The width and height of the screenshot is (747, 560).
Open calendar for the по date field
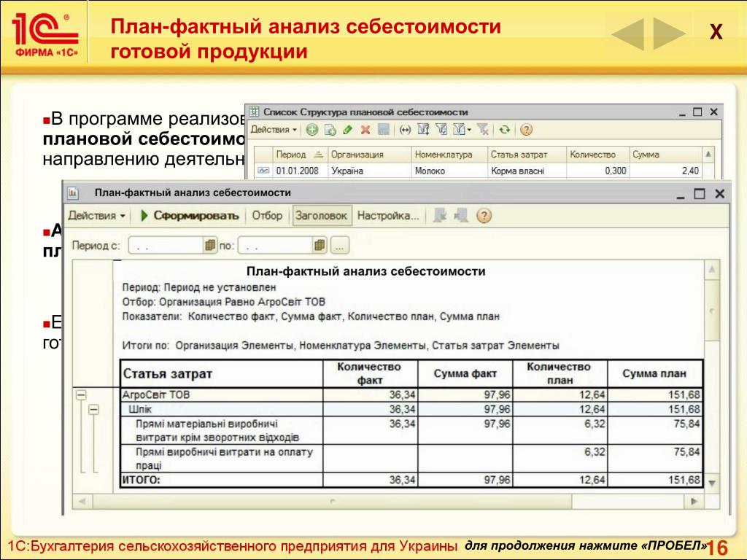point(320,246)
